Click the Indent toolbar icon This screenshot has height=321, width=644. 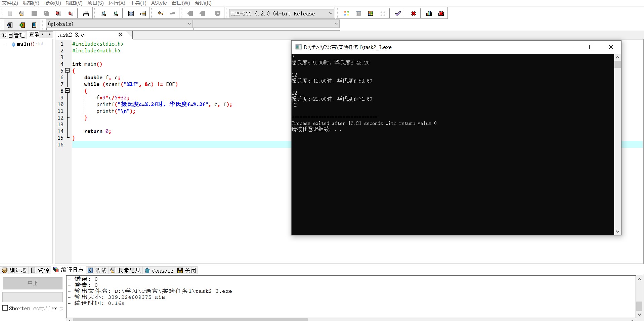pyautogui.click(x=190, y=13)
